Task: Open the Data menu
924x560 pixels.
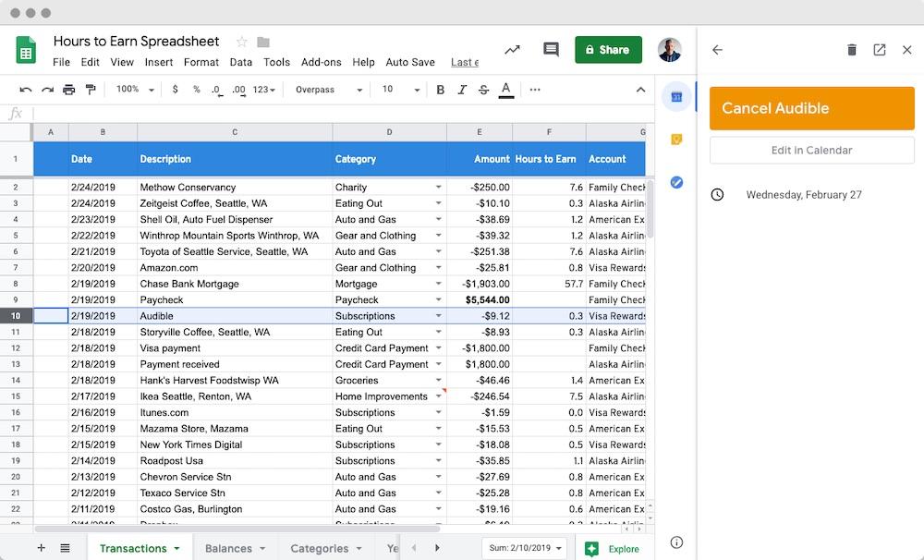Action: pos(241,62)
